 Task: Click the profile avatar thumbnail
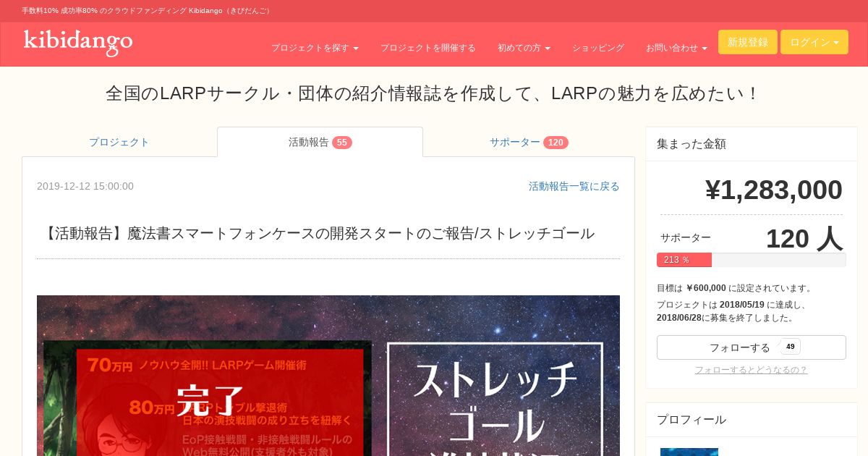689,452
